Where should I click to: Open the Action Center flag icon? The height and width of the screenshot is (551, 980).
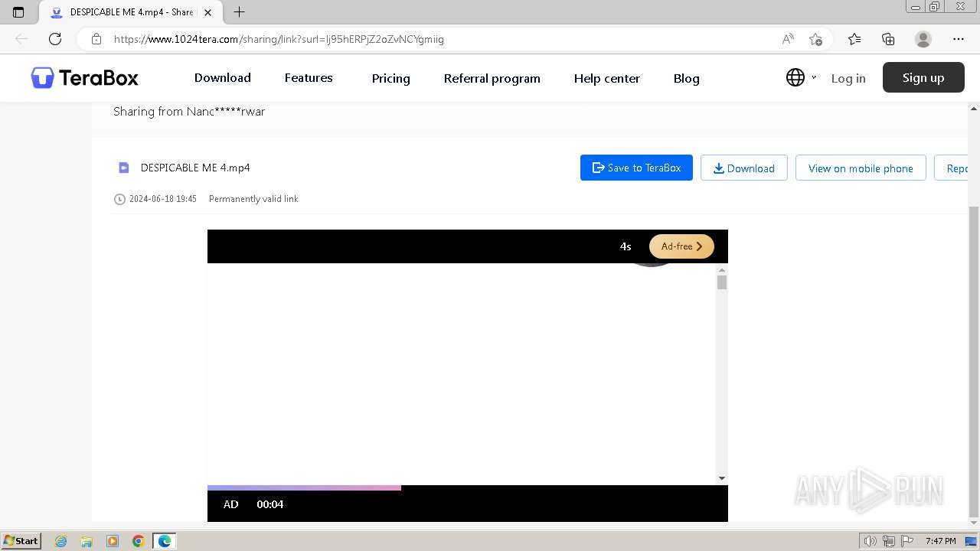click(x=906, y=541)
